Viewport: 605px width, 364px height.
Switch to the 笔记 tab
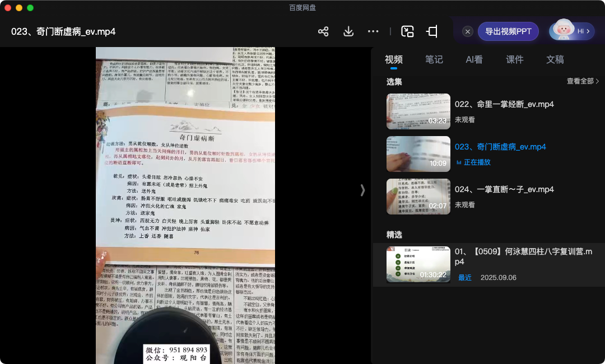434,60
